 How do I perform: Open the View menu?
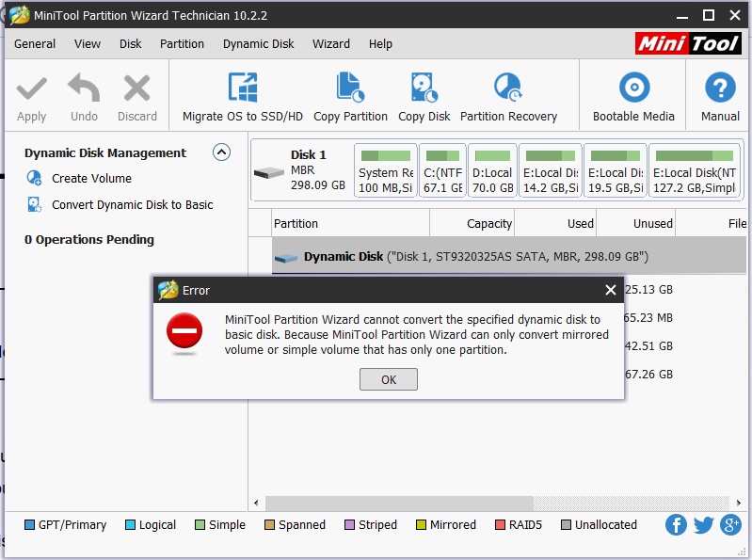88,43
